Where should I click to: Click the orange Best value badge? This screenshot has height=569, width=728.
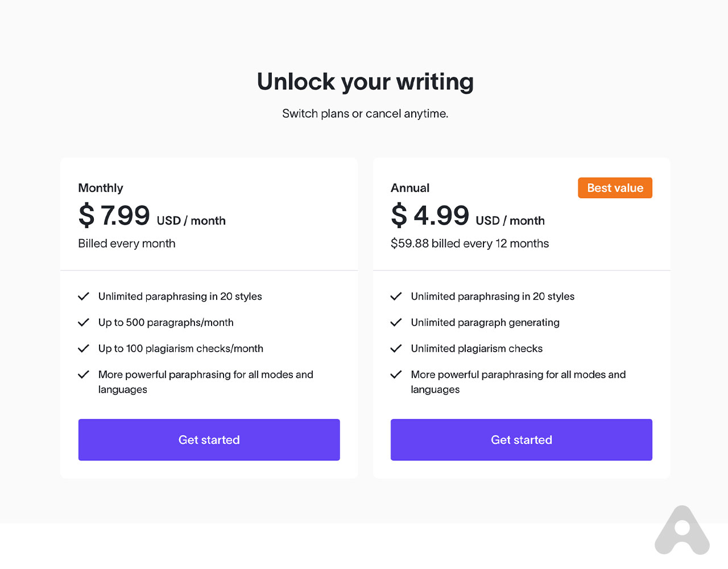tap(615, 188)
